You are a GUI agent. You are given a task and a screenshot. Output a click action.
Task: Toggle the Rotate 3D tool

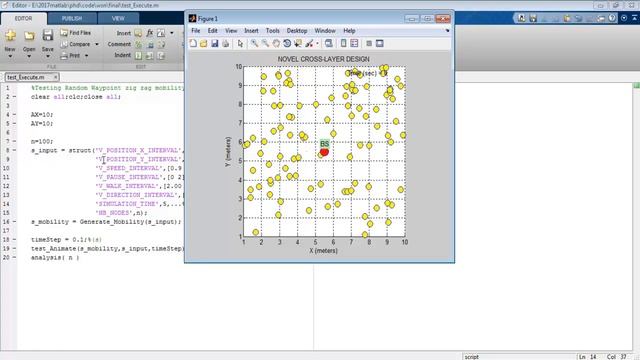click(x=287, y=44)
